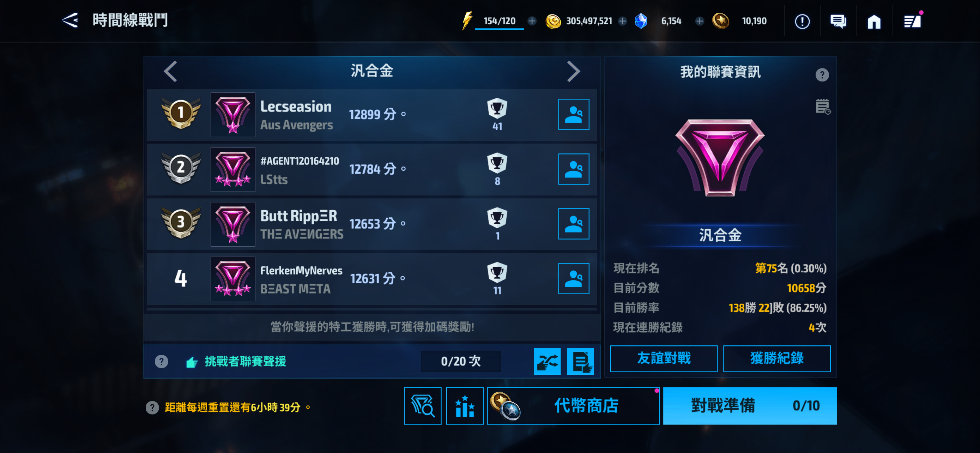Open help for 我的聯賽資訊 panel
Image resolution: width=980 pixels, height=453 pixels.
click(822, 74)
